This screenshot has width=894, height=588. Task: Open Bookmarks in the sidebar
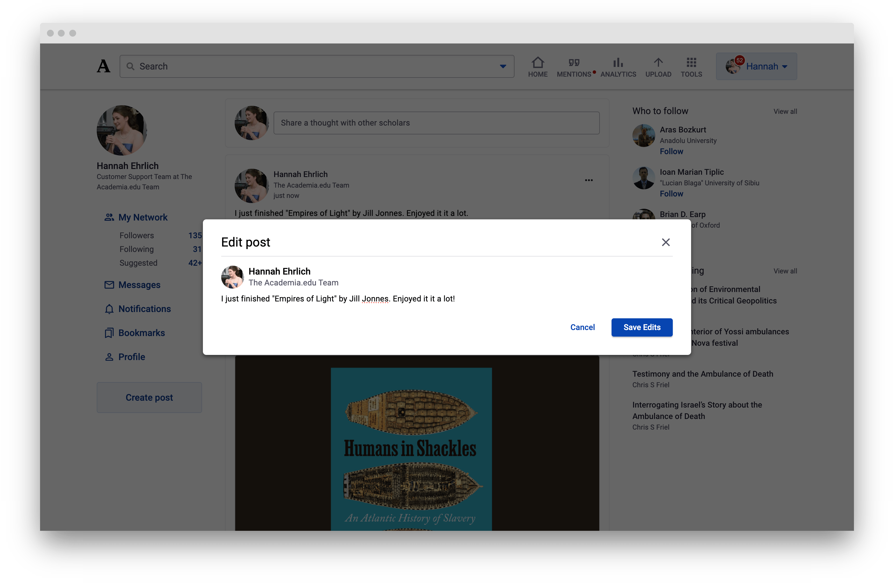141,333
